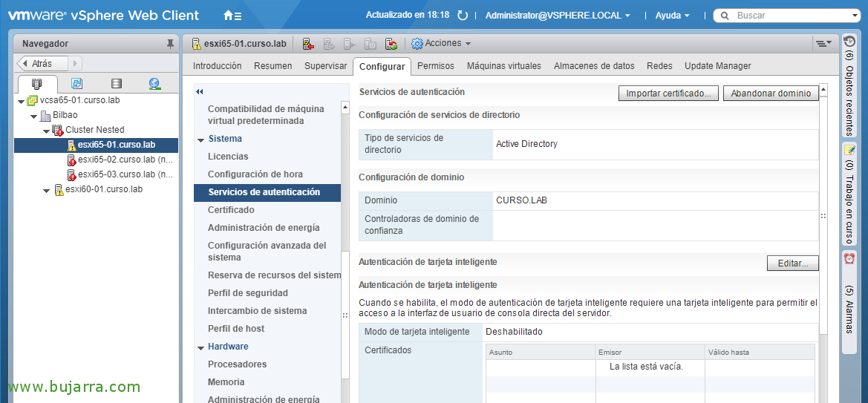Go back with the Atrás button
Viewport: 868px width, 403px height.
pyautogui.click(x=42, y=63)
